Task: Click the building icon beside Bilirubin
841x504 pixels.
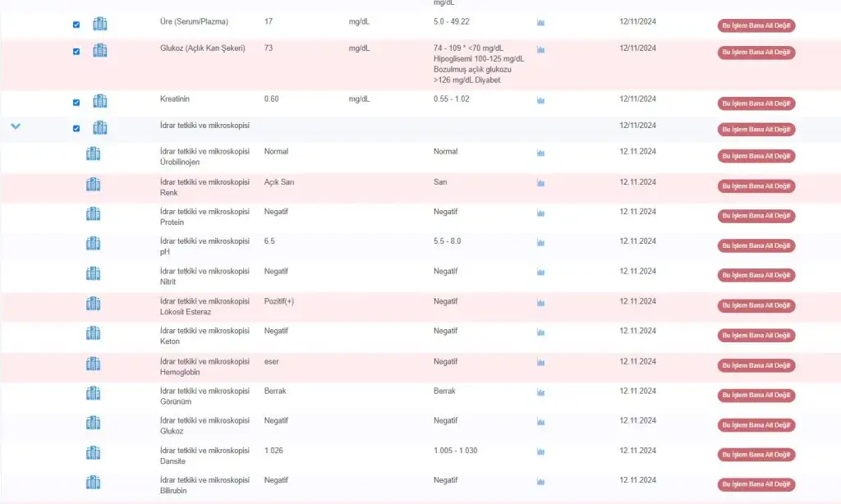Action: tap(94, 483)
